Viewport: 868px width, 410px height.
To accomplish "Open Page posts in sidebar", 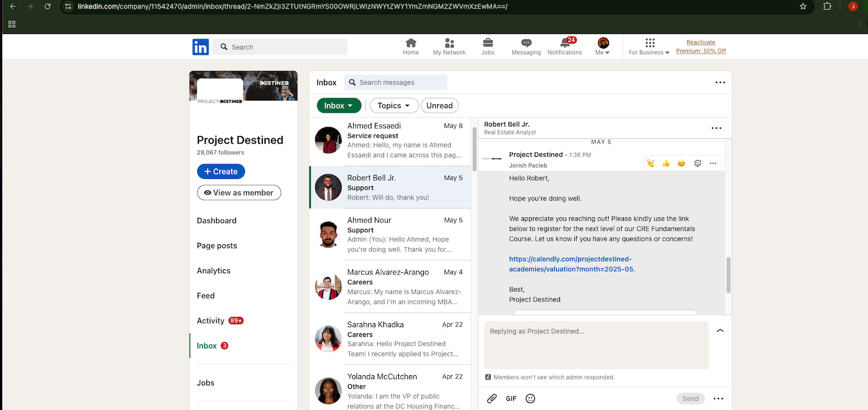I will (x=217, y=246).
